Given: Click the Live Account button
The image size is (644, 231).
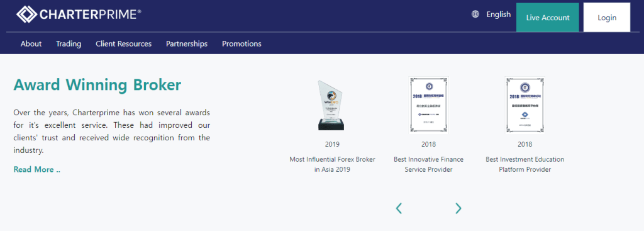Looking at the screenshot, I should pos(548,17).
